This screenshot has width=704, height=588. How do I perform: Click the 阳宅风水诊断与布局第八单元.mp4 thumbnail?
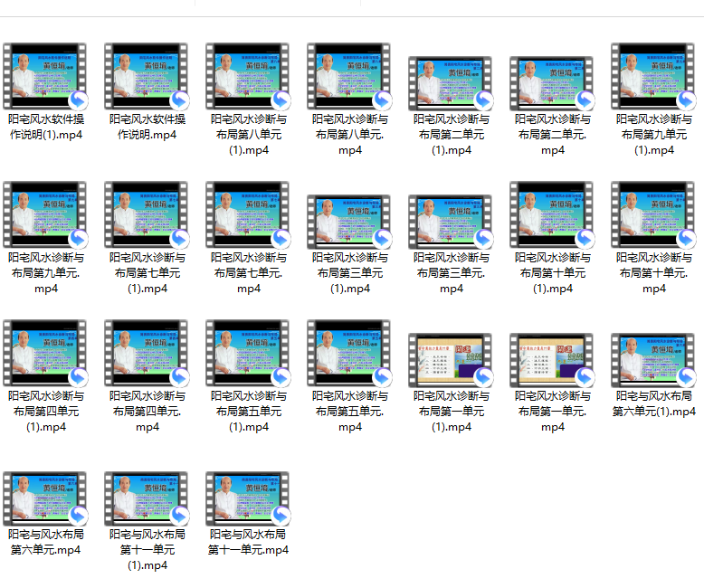(x=349, y=77)
